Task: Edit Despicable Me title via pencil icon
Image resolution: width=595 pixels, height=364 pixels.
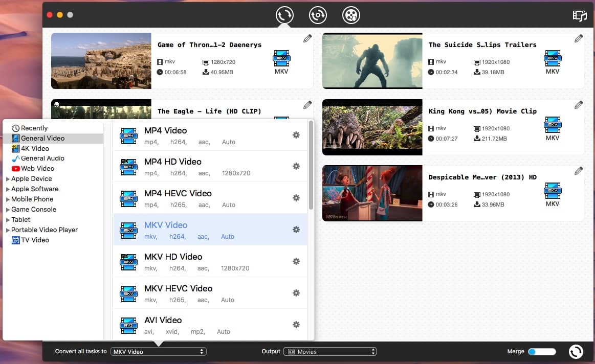Action: click(x=579, y=170)
